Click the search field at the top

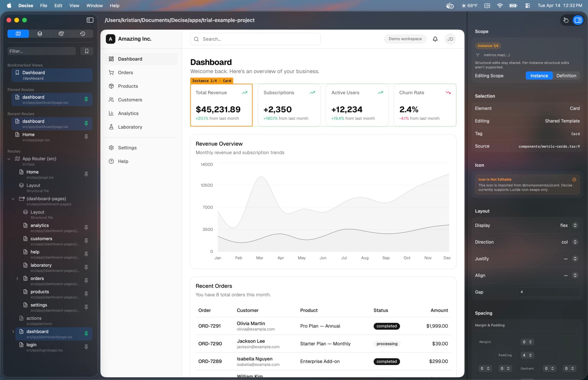(x=255, y=39)
